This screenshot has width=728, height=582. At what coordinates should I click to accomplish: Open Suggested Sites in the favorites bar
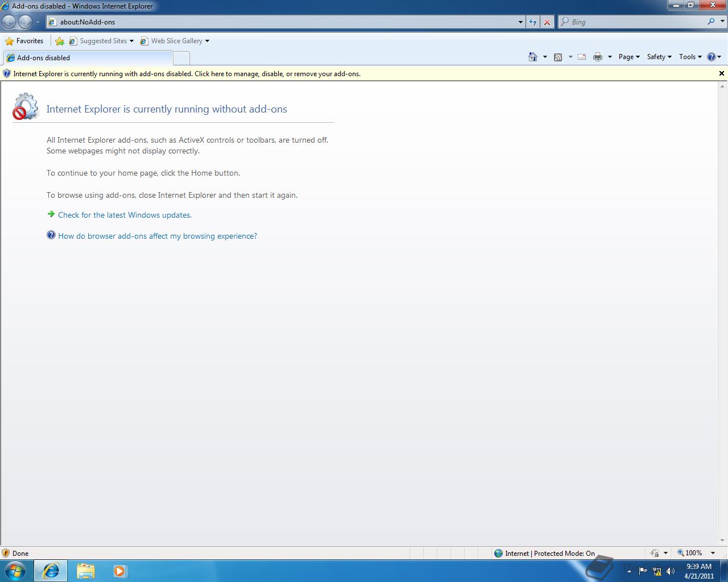pyautogui.click(x=101, y=41)
